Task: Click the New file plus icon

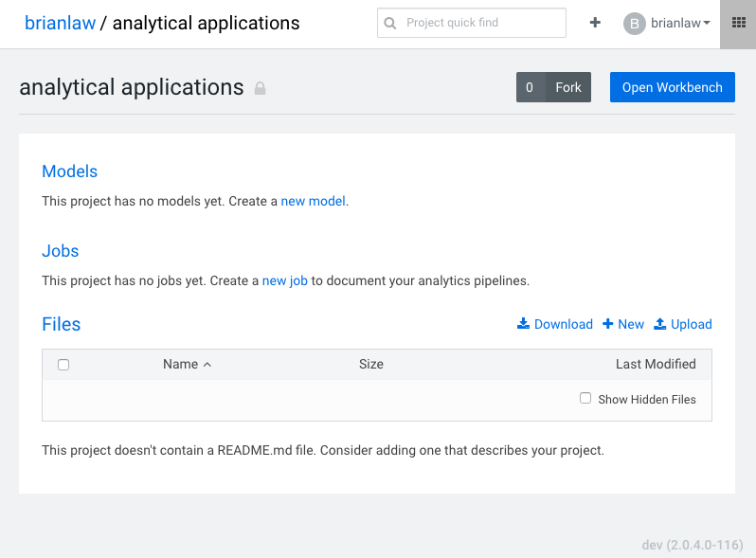Action: (x=607, y=324)
